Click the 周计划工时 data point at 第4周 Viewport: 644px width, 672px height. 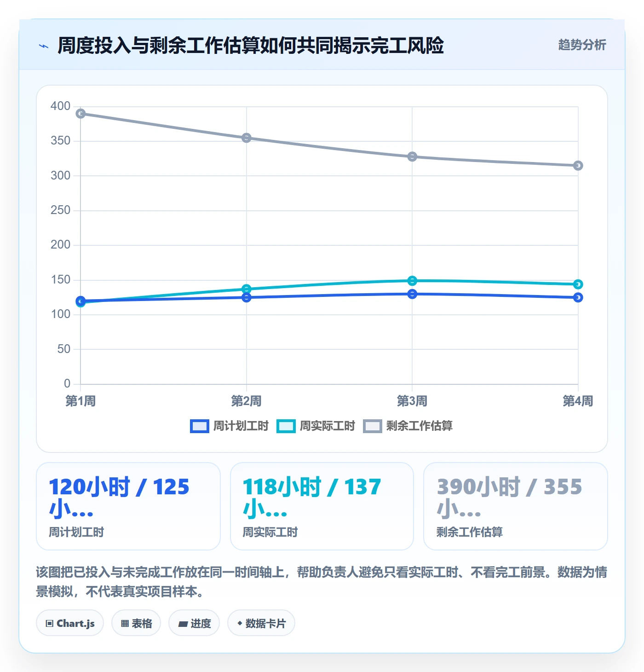tap(578, 298)
